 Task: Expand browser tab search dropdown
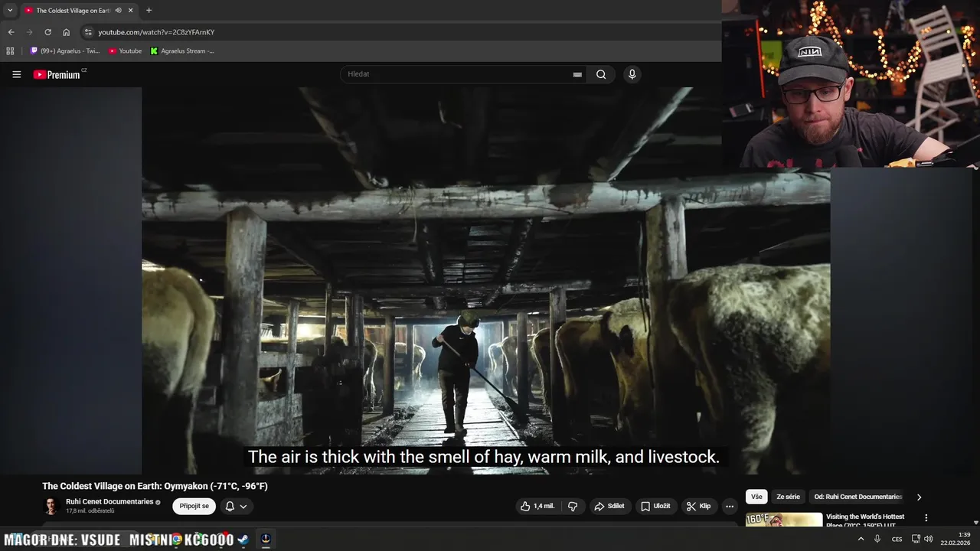(x=10, y=10)
